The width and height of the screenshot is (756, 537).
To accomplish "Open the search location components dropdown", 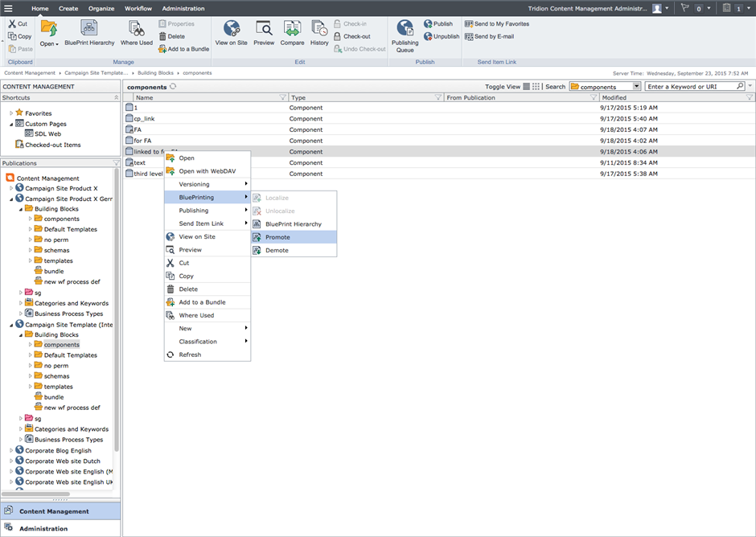I will [637, 87].
